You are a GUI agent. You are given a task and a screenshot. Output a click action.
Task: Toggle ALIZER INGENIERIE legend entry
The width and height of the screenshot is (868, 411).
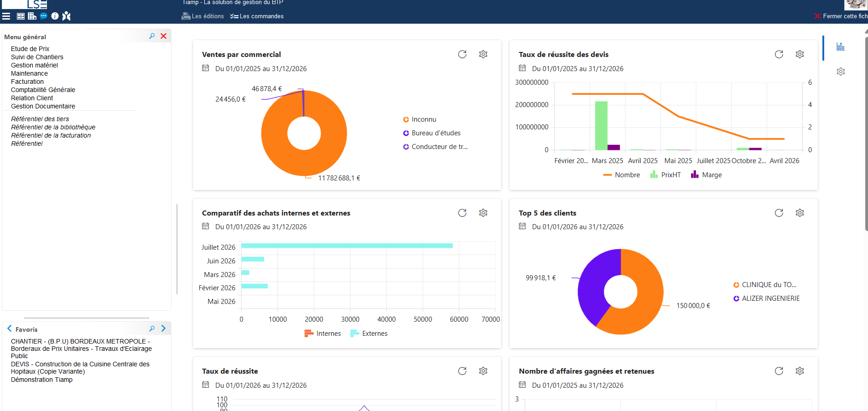coord(766,298)
